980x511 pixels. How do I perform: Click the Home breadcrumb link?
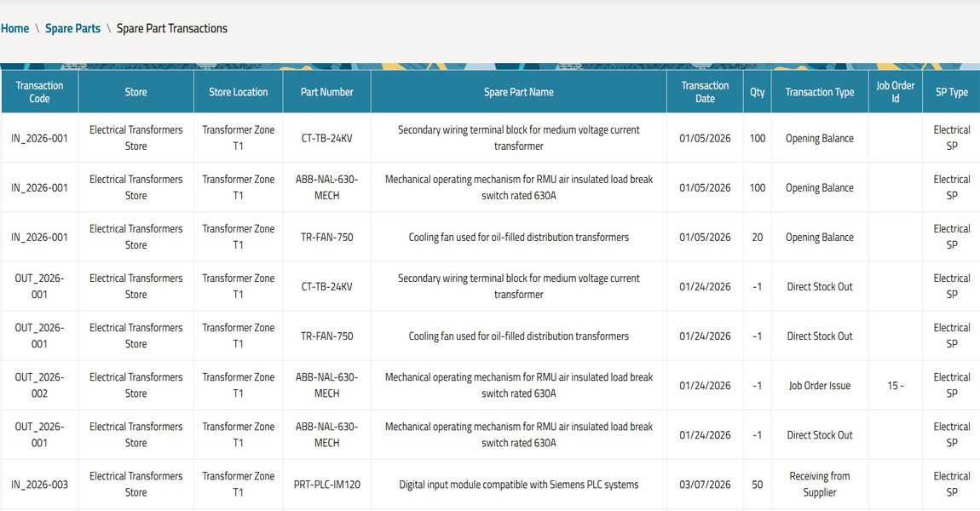[14, 29]
